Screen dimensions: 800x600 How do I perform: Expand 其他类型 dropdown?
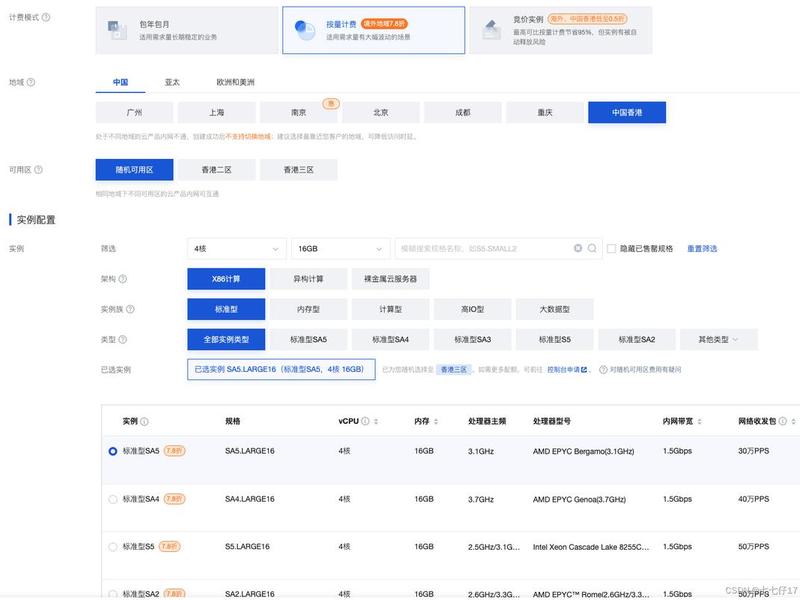click(718, 339)
